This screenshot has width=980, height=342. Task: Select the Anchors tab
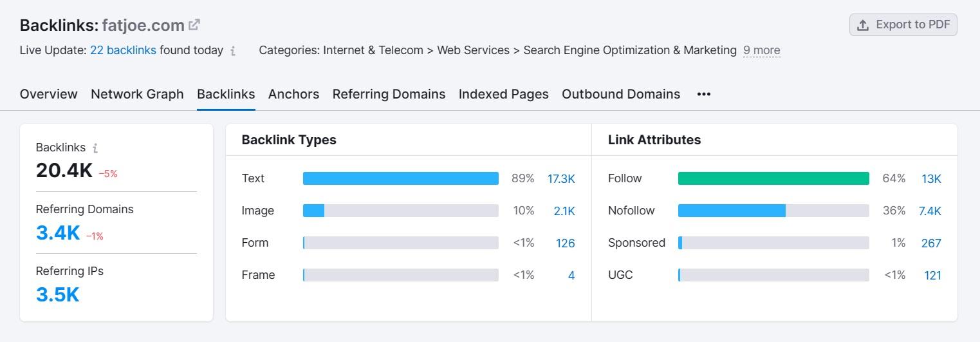click(293, 94)
